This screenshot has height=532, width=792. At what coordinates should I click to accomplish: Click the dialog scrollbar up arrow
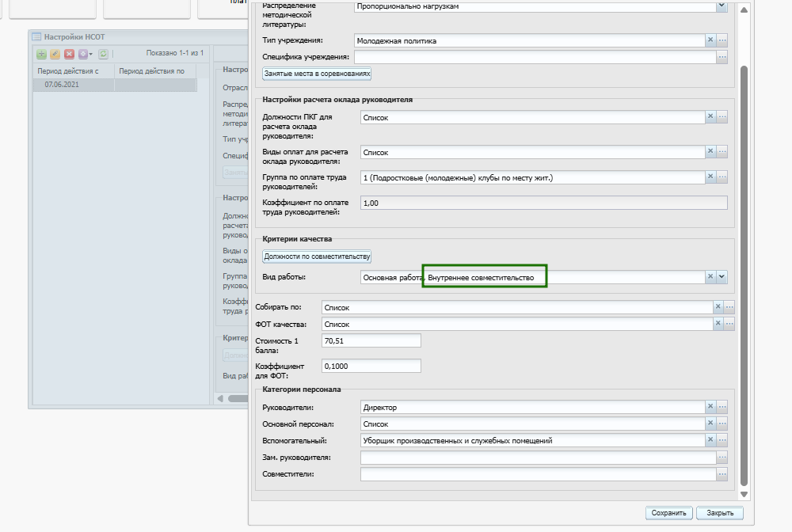(744, 9)
